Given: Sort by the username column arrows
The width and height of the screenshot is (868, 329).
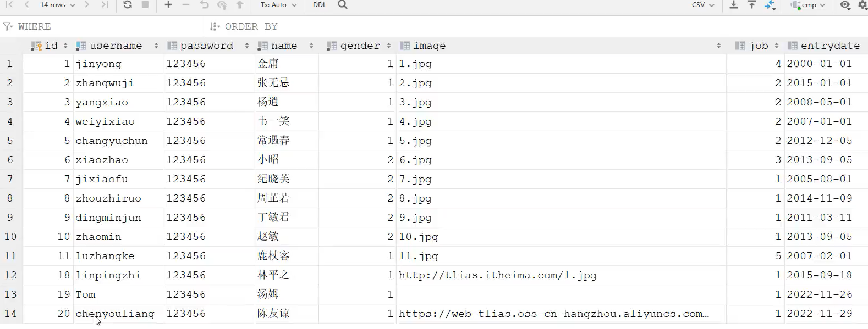Looking at the screenshot, I should tap(156, 46).
